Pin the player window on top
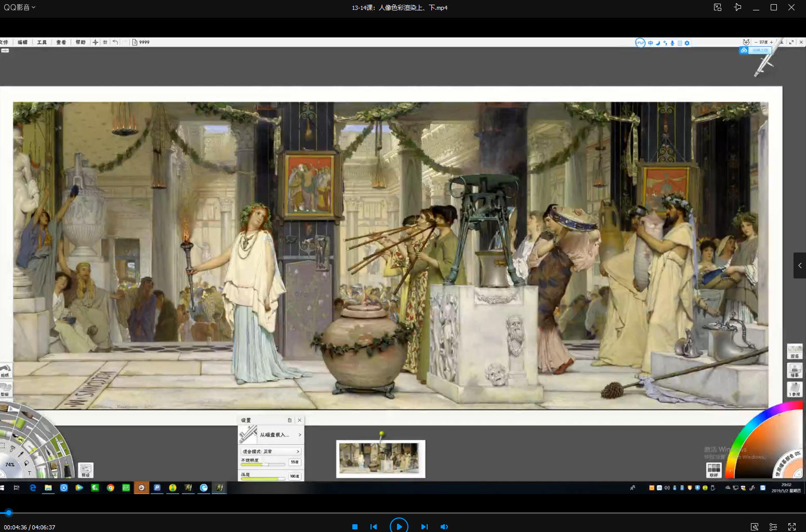The image size is (806, 532). [x=737, y=7]
